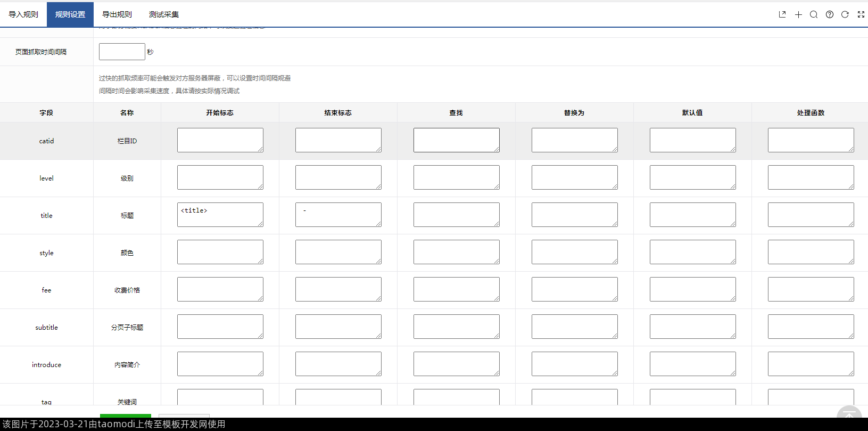Click style row 处理函数 textarea
The image size is (868, 431).
tap(811, 252)
